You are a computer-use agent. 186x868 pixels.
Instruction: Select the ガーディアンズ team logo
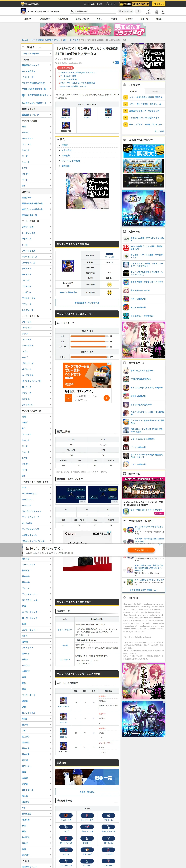pos(66,838)
